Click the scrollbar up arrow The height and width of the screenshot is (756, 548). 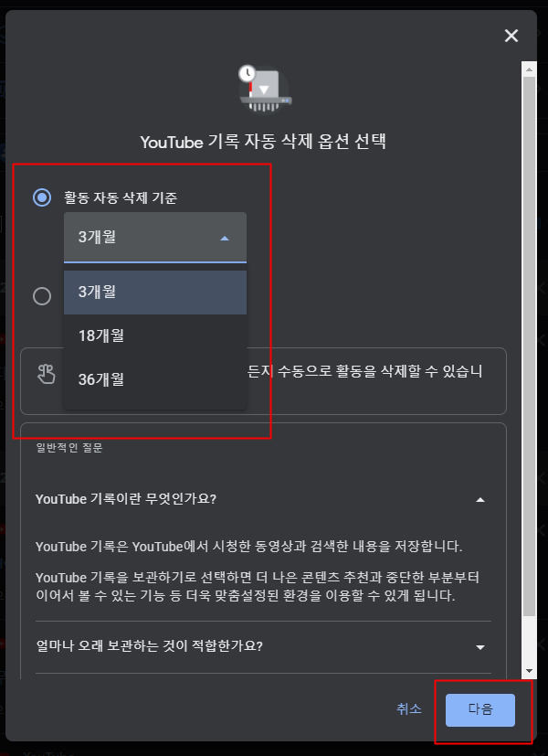529,69
